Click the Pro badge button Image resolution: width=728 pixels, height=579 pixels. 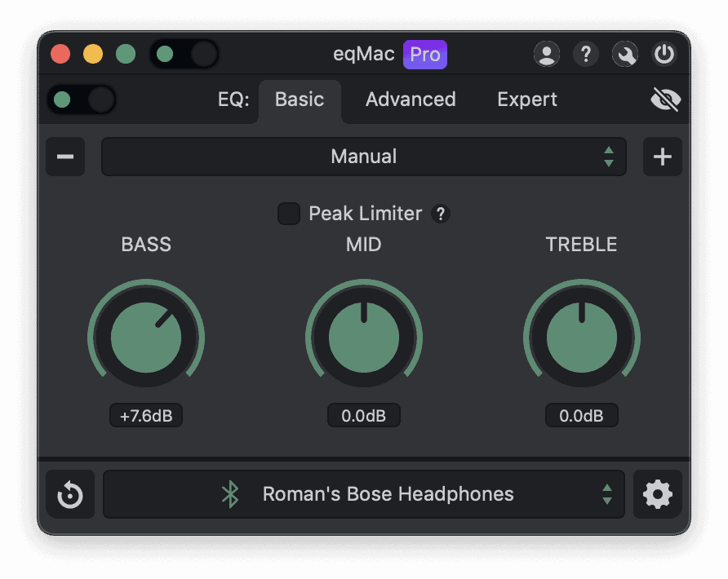coord(425,55)
